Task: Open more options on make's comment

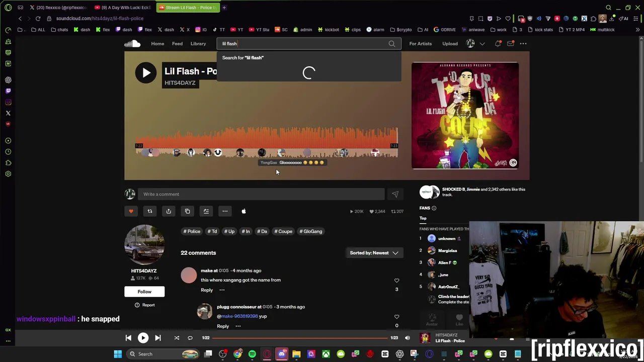Action: click(x=222, y=290)
